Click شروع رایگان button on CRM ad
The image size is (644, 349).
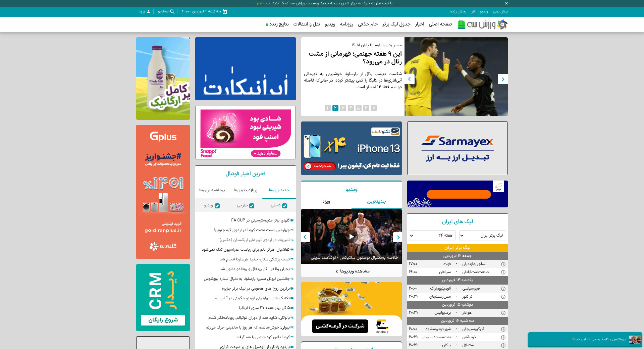[x=163, y=320]
